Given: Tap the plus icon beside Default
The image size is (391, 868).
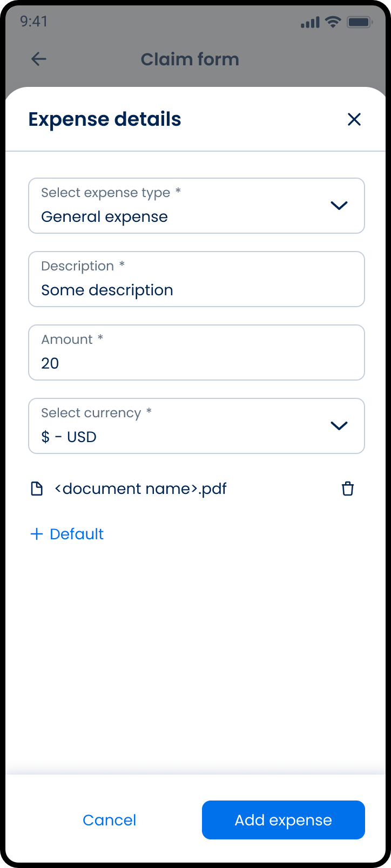Looking at the screenshot, I should pyautogui.click(x=37, y=534).
